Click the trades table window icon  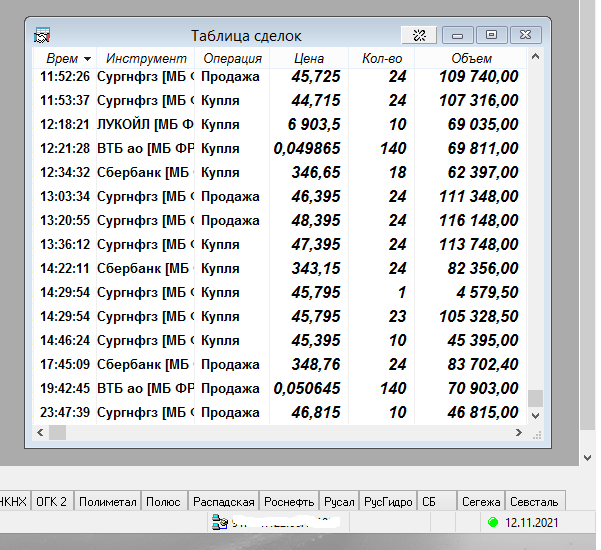[x=42, y=35]
